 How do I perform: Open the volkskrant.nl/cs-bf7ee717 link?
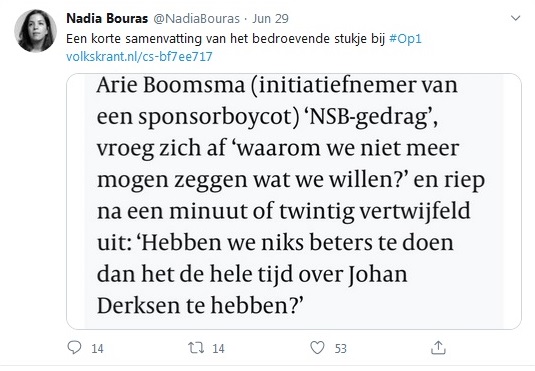coord(139,56)
